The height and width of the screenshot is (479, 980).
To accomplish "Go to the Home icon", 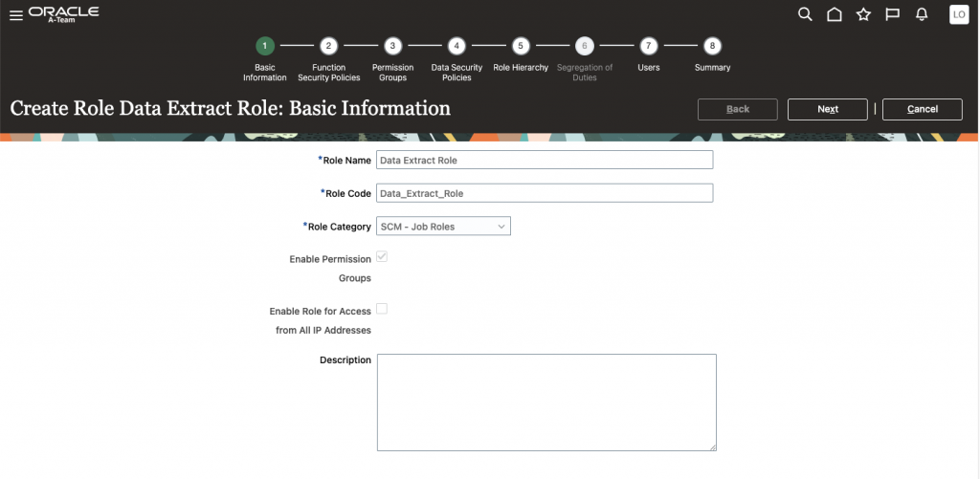I will tap(835, 14).
